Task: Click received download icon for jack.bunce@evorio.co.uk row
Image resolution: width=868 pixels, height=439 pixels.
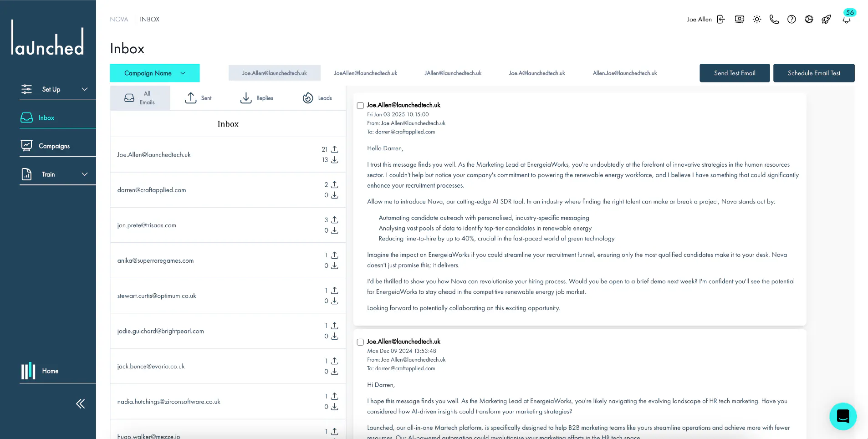Action: coord(335,372)
